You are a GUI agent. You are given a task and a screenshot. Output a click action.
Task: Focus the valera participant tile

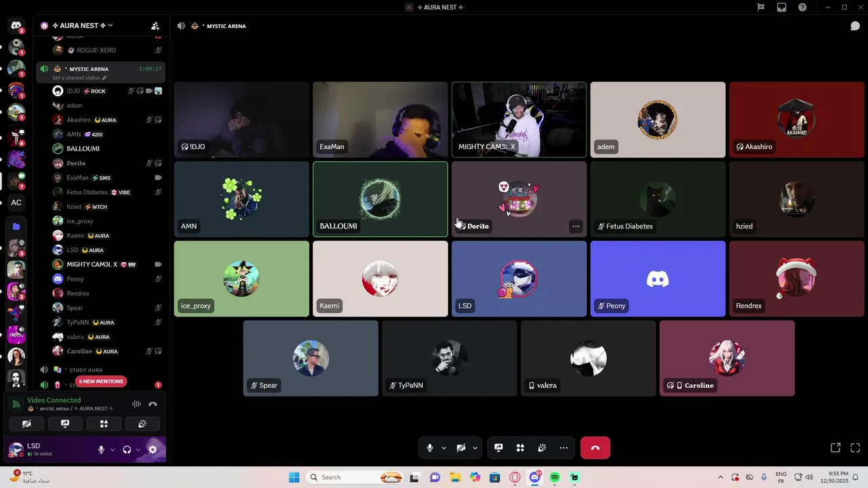click(588, 359)
